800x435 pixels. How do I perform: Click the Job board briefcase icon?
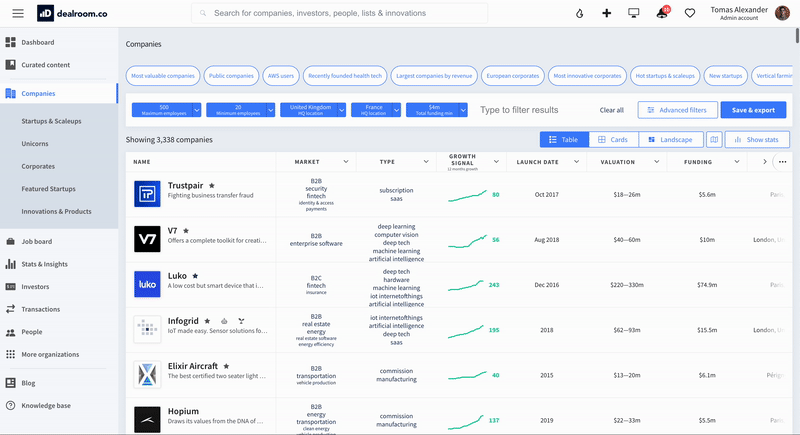[10, 241]
